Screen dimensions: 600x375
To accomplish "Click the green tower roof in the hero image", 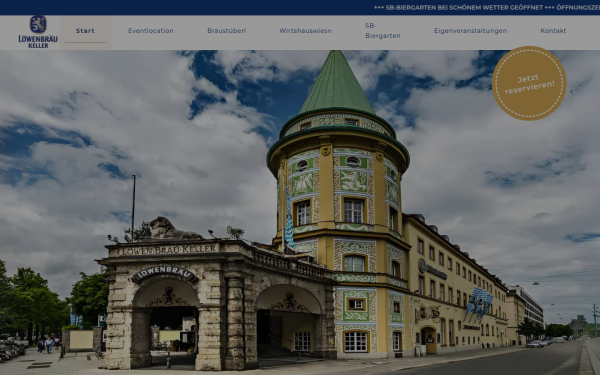I will [337, 83].
